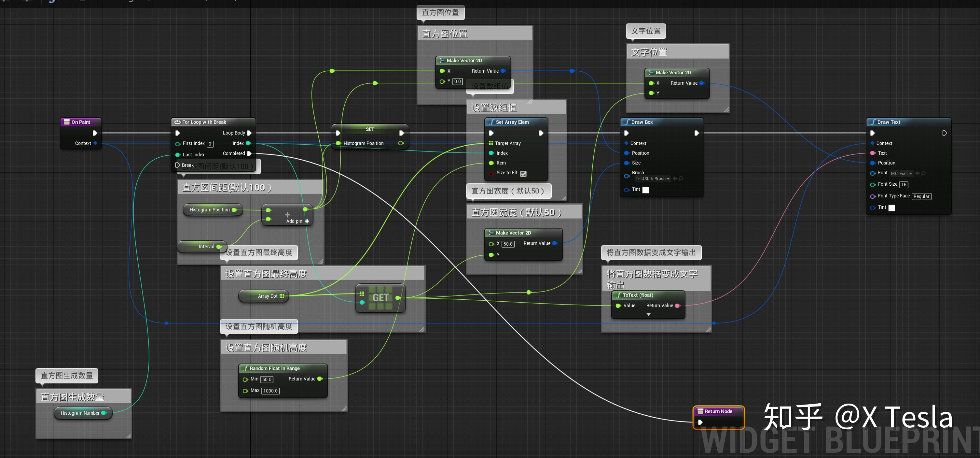
Task: Toggle the Size to Fit checkbox
Action: click(x=523, y=173)
